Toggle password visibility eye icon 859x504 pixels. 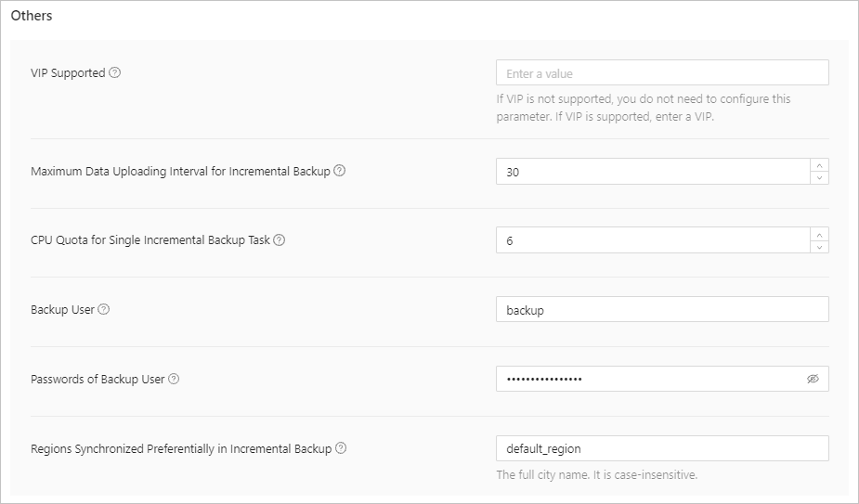point(813,379)
